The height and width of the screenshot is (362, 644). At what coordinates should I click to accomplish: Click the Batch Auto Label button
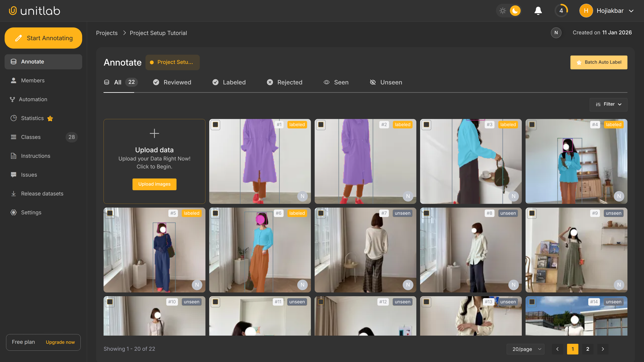pos(599,62)
